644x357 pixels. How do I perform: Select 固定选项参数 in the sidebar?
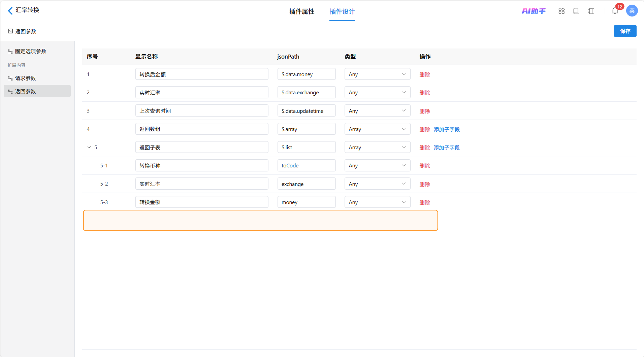click(x=30, y=51)
